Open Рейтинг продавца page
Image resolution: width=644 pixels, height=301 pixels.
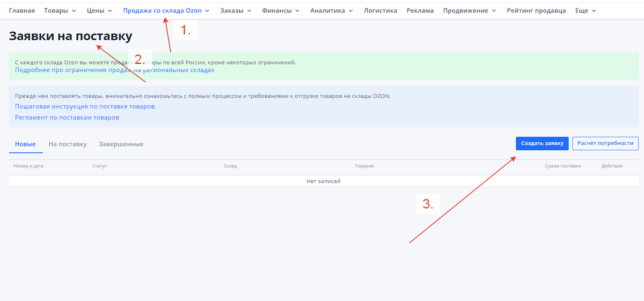(x=536, y=11)
